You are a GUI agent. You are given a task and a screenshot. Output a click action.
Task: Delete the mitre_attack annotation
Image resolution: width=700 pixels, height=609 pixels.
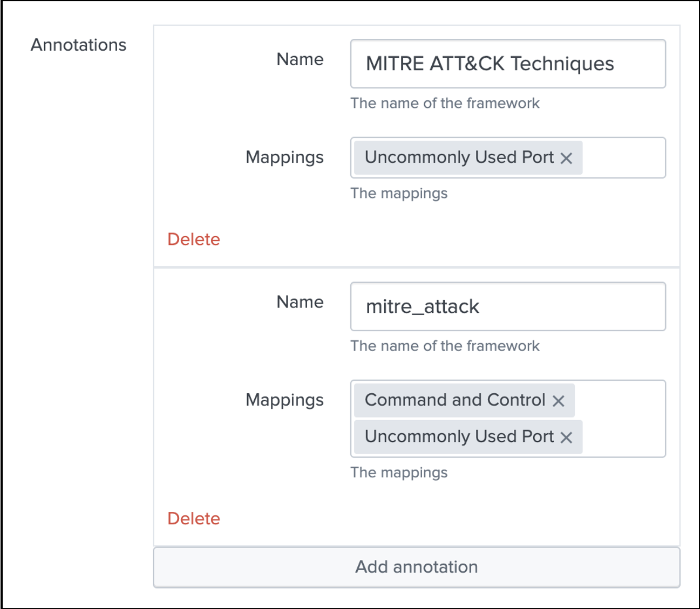[x=194, y=518]
